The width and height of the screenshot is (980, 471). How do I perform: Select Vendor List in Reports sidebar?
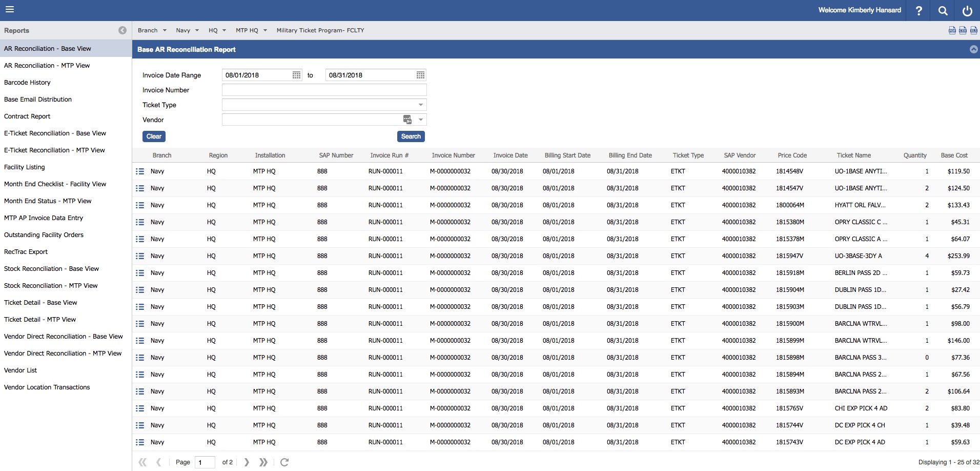pos(21,370)
